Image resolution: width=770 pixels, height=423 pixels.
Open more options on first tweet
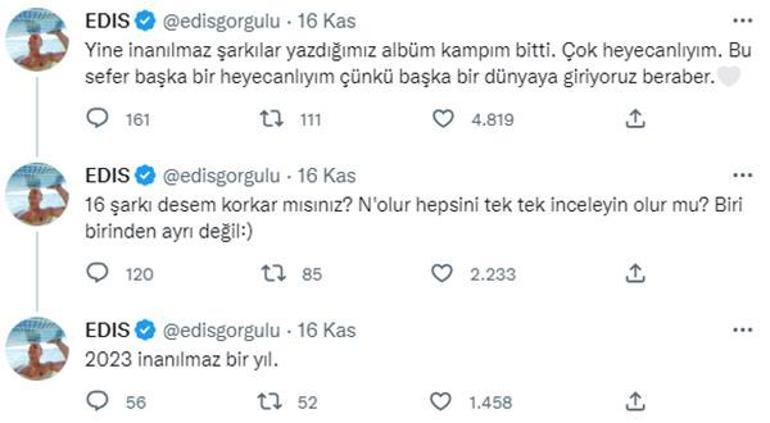tap(742, 20)
